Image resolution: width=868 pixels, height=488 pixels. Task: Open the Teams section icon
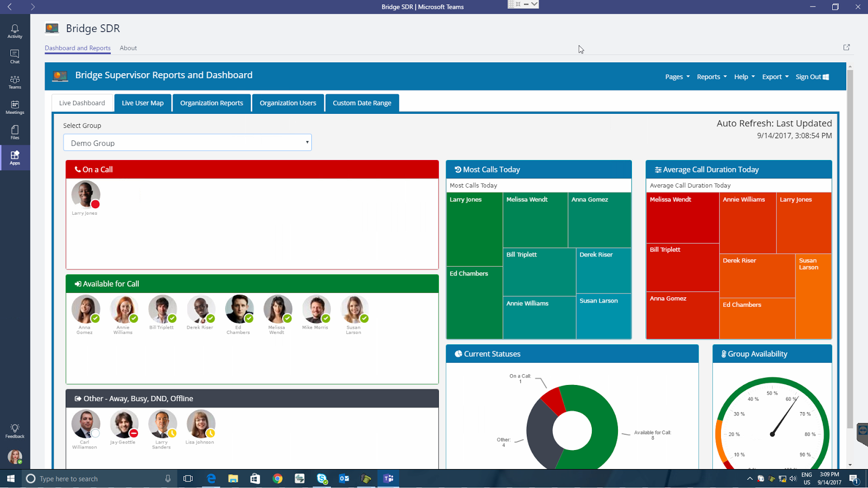(x=15, y=82)
